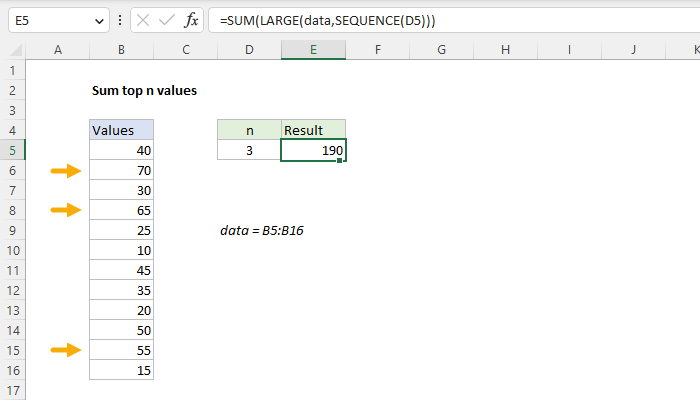Viewport: 700px width, 400px height.
Task: Click the 'data = B5:B16' note
Action: click(262, 230)
